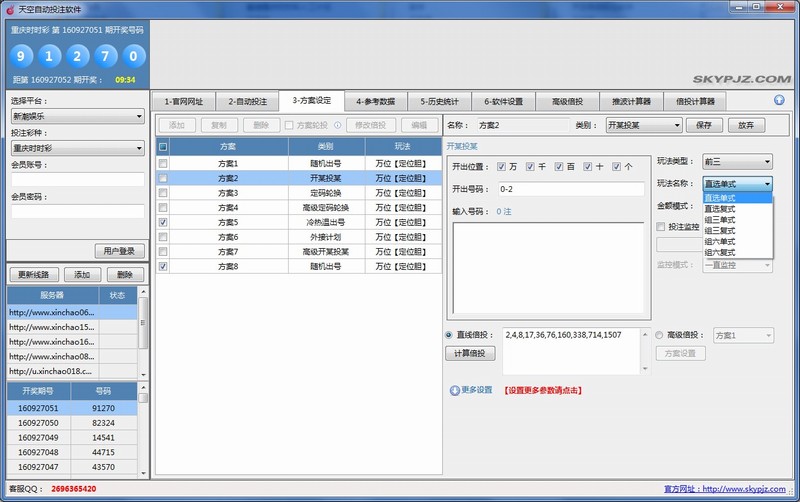Click the app logo in title bar
Viewport: 800px width, 502px height.
coord(9,8)
